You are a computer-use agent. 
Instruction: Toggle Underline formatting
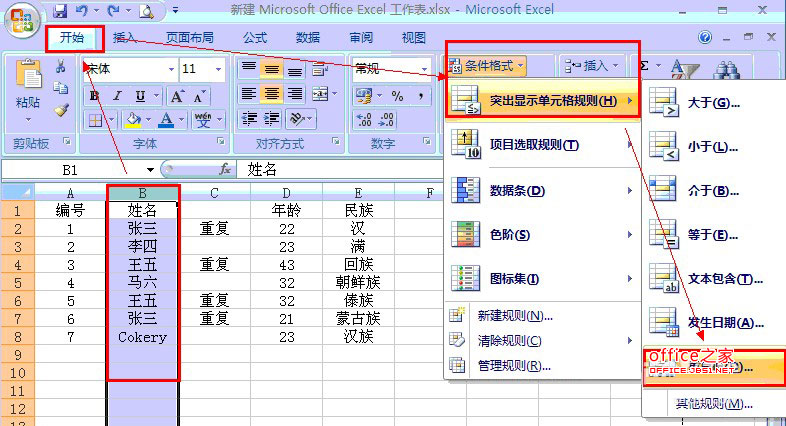140,96
